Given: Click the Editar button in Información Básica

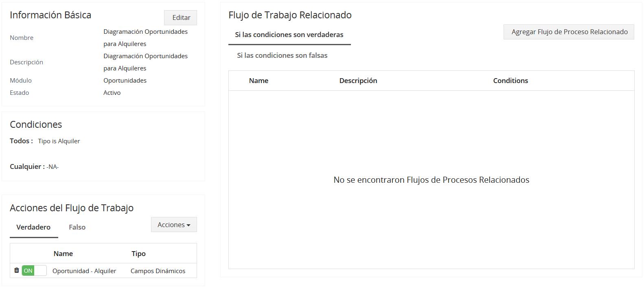Looking at the screenshot, I should tap(181, 18).
